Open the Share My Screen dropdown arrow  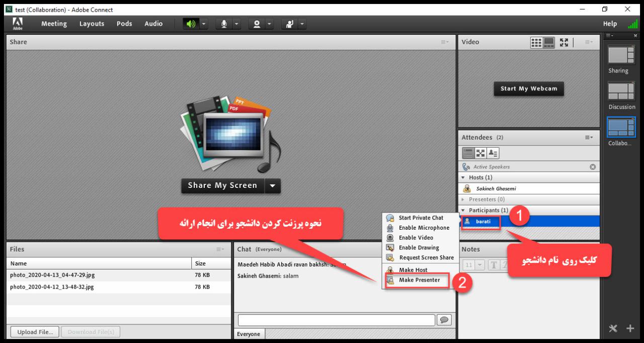pos(273,185)
